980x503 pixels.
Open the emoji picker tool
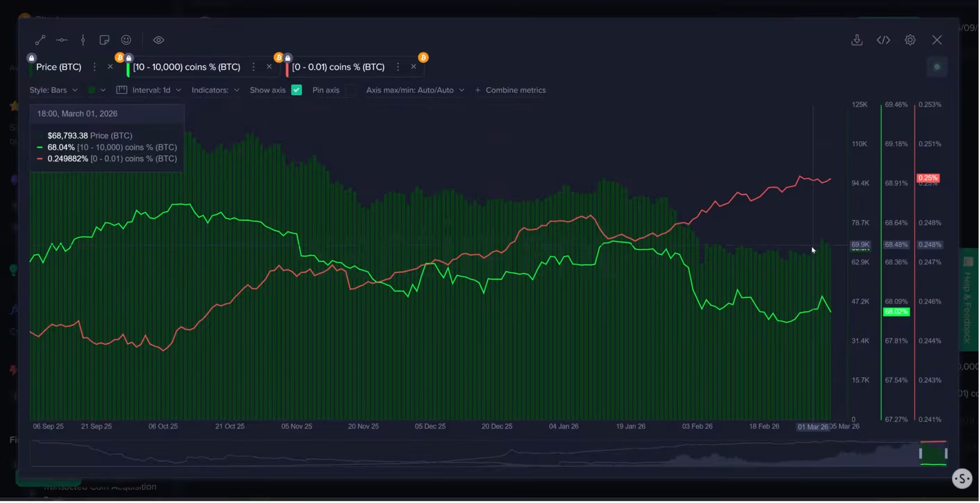click(126, 40)
